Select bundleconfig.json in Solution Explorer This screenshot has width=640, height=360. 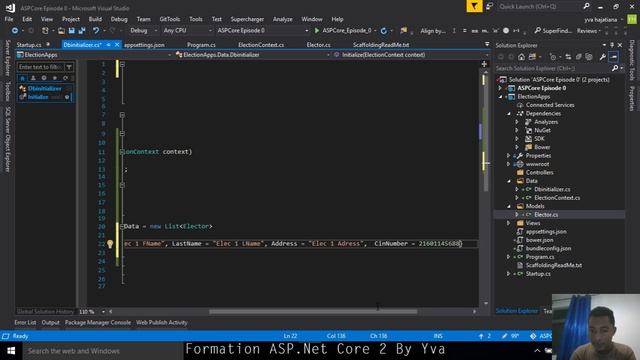pos(548,249)
